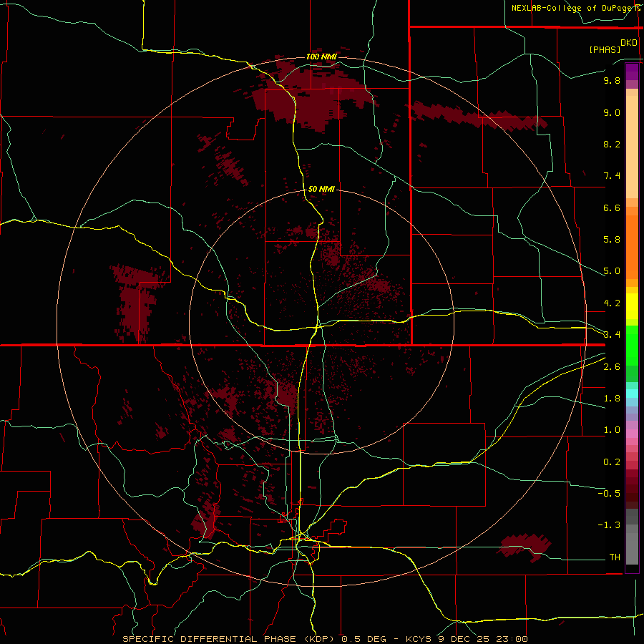Click the -1.3 value on color scale

[x=609, y=525]
